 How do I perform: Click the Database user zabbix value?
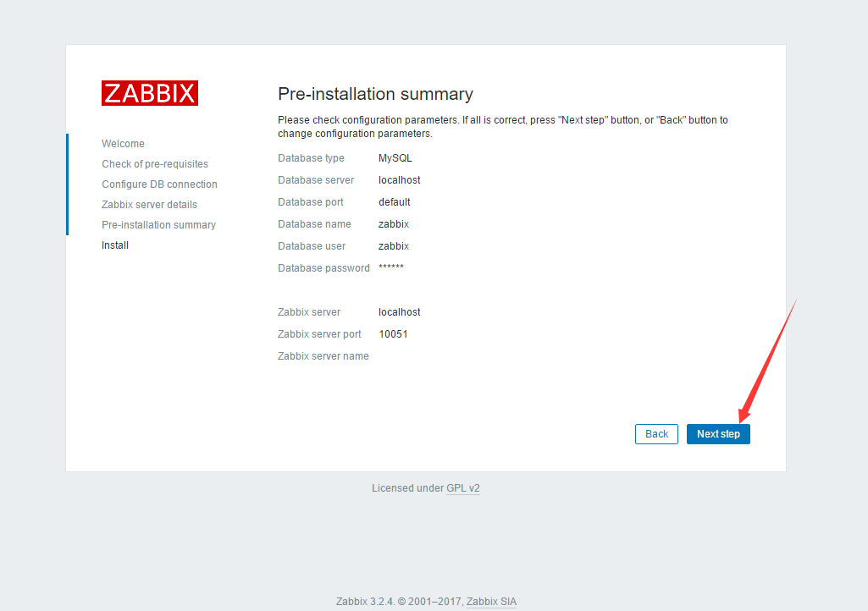coord(394,246)
